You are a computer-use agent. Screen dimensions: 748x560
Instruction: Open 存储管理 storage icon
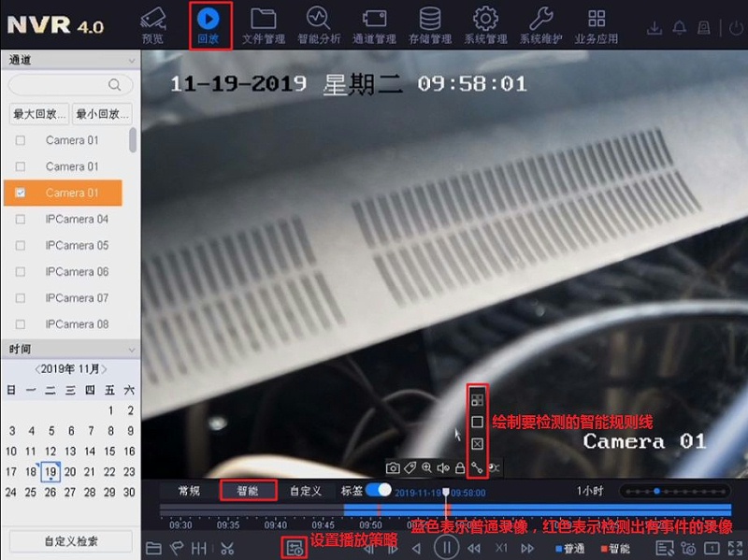[x=430, y=24]
